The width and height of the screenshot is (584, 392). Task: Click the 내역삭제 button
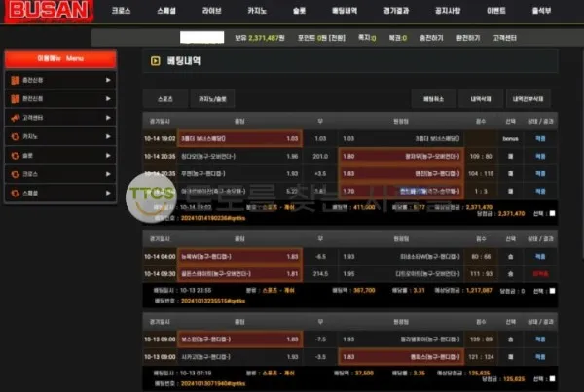click(x=481, y=99)
